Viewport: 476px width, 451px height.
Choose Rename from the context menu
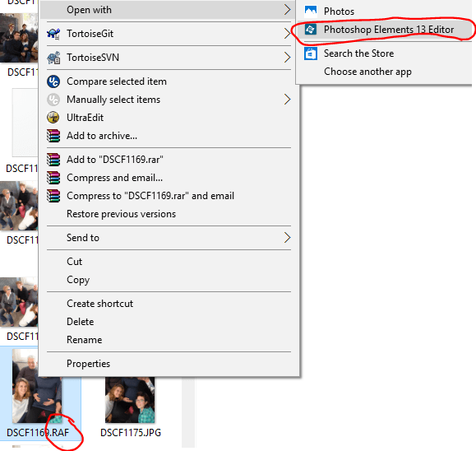169,340
